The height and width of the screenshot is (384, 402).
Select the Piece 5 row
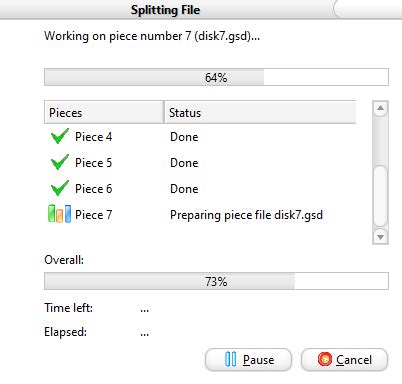200,163
